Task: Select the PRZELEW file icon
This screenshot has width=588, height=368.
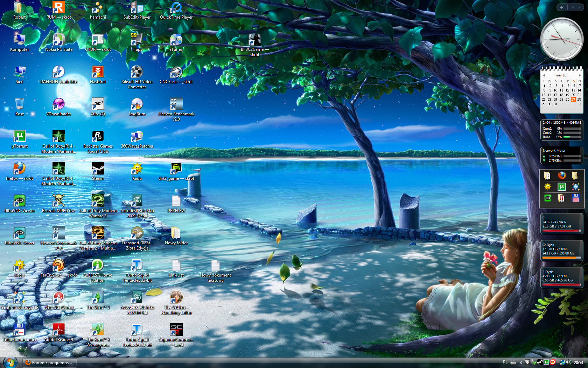Action: click(x=176, y=201)
